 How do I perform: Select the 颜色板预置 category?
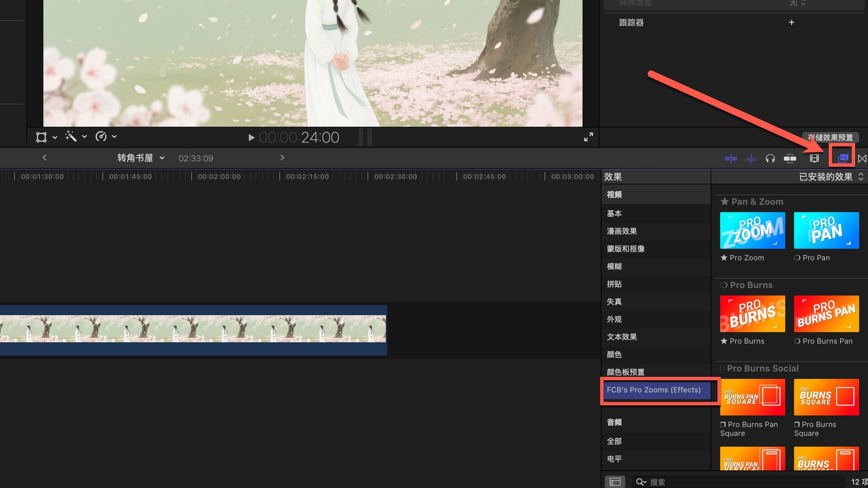[x=656, y=372]
